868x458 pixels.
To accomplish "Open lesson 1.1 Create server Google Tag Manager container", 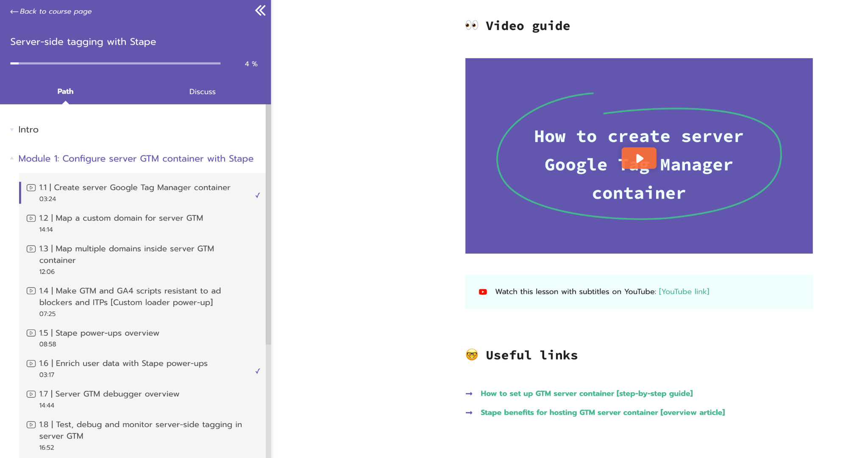I will tap(135, 187).
